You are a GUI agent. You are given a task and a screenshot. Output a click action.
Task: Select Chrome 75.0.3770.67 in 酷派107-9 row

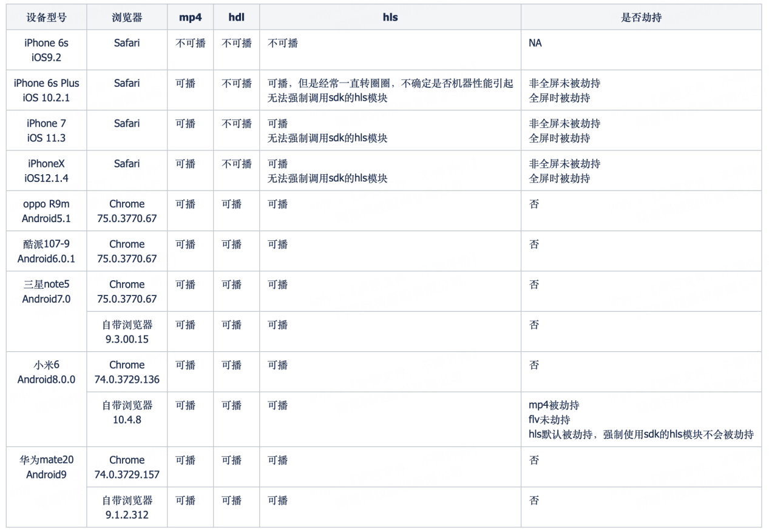pos(127,251)
